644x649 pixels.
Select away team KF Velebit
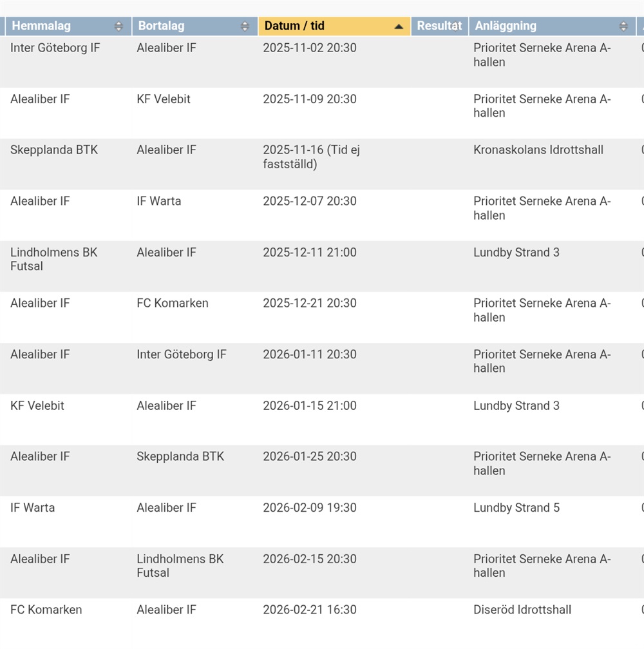pyautogui.click(x=164, y=99)
